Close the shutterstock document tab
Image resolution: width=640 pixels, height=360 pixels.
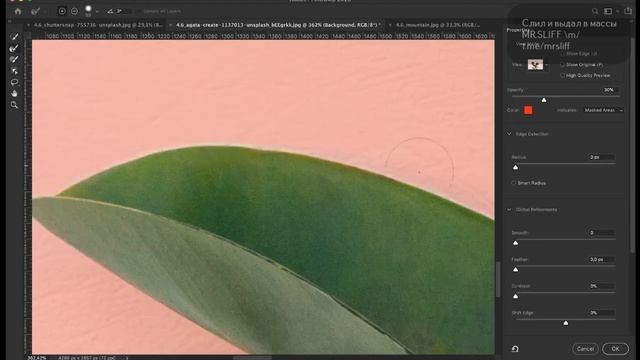[x=28, y=25]
